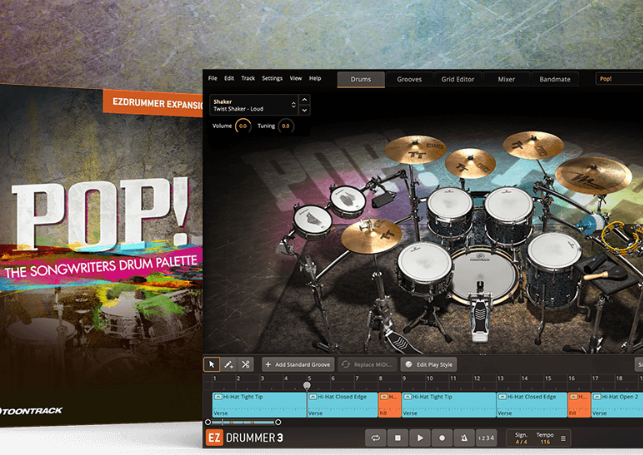Select the Hi-Hat Open 2 clip at bar 17

[x=617, y=405]
